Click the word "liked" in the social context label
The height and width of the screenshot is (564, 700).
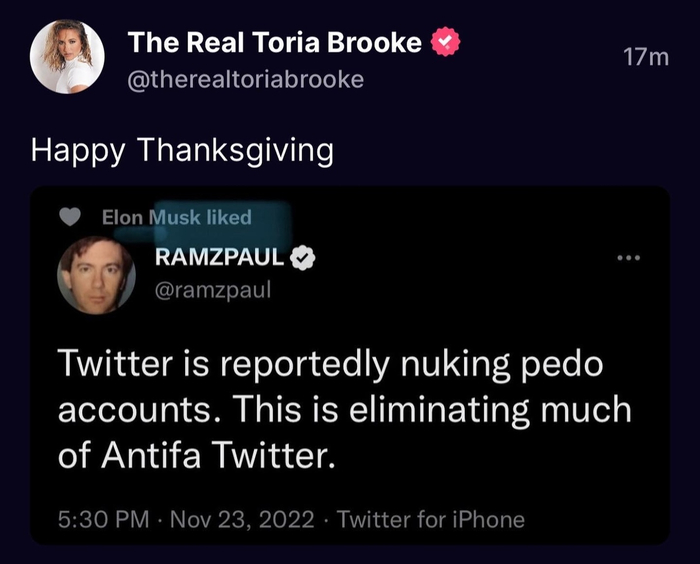tap(229, 217)
